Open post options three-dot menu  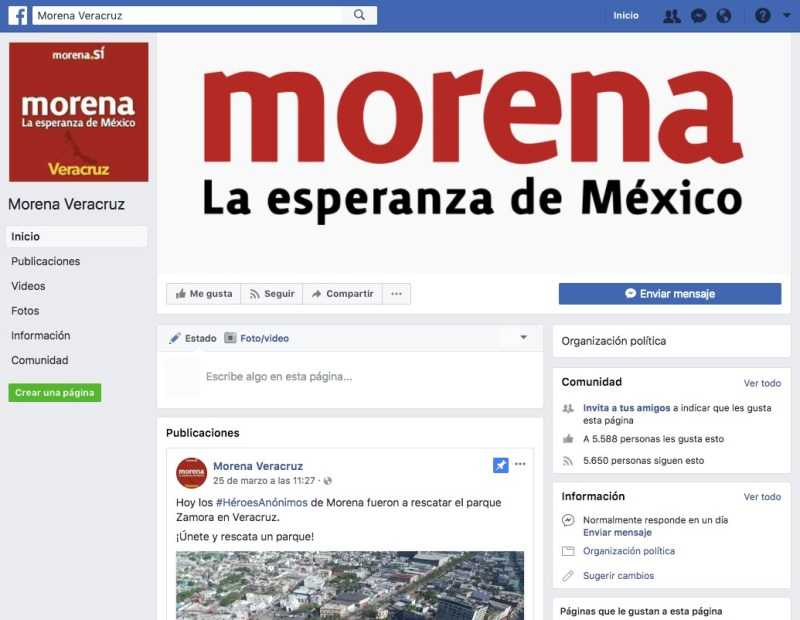pyautogui.click(x=520, y=464)
